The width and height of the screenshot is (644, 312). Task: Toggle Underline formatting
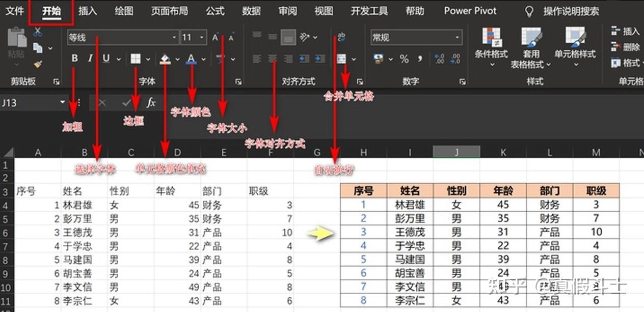106,59
